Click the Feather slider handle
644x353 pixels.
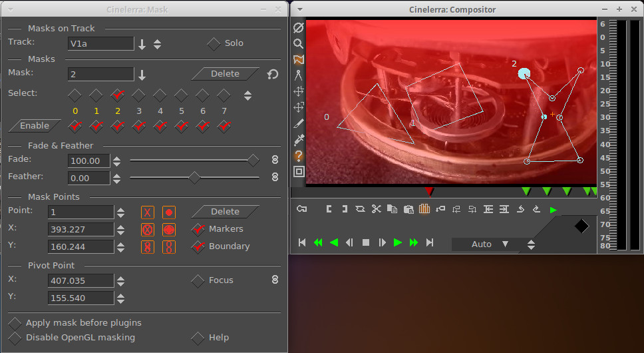coord(194,178)
